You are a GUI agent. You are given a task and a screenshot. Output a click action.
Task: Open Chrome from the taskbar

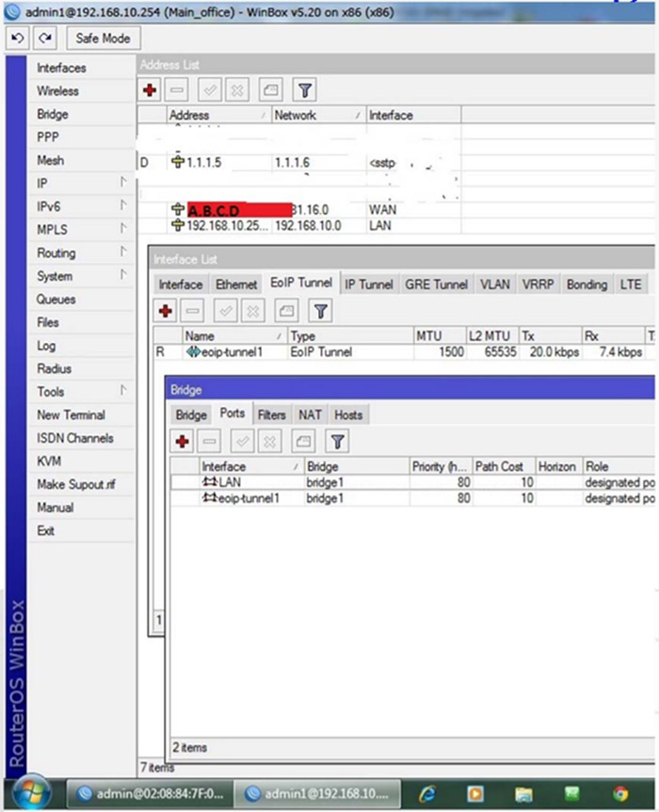[x=620, y=794]
